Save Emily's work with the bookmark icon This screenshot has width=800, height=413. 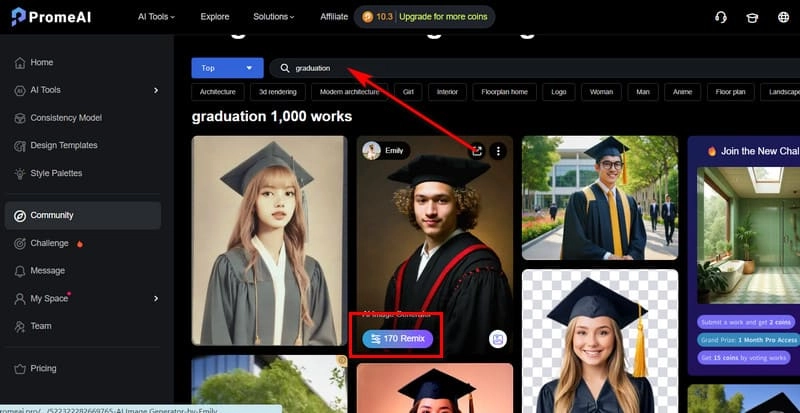[x=498, y=339]
